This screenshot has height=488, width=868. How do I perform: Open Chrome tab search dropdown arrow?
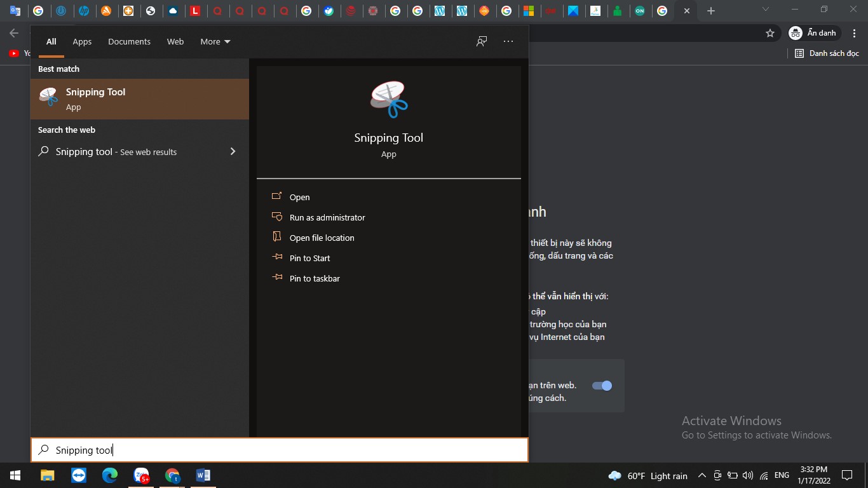pos(766,10)
